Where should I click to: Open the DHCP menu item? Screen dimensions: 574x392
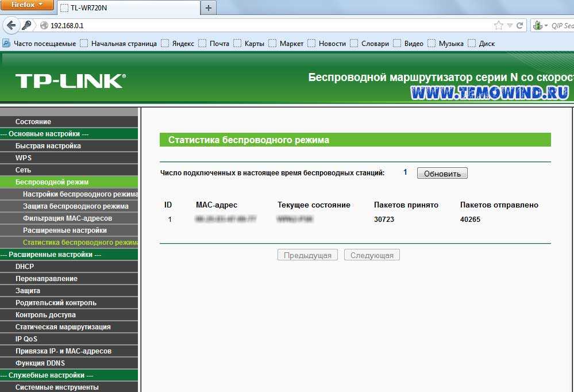pyautogui.click(x=69, y=267)
